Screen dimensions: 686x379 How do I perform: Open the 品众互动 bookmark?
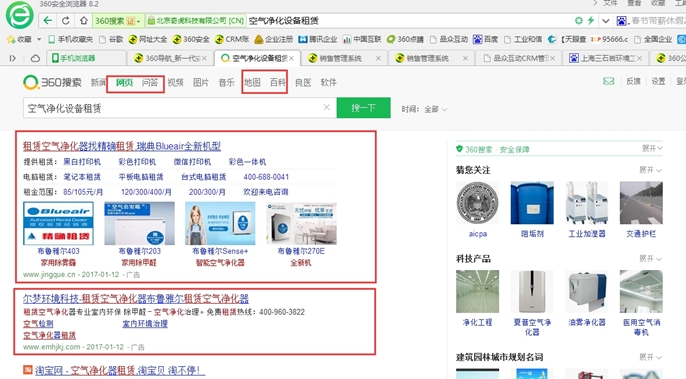click(x=449, y=39)
